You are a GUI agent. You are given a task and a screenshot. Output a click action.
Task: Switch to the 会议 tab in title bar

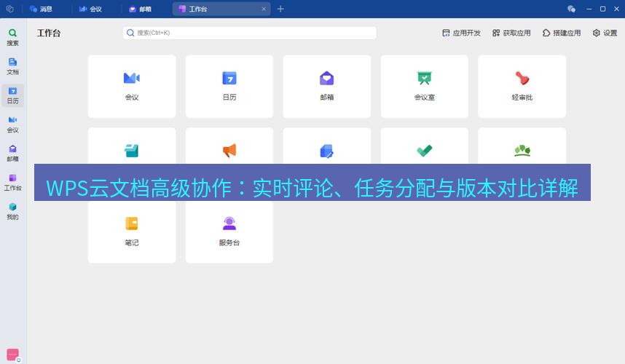point(90,9)
